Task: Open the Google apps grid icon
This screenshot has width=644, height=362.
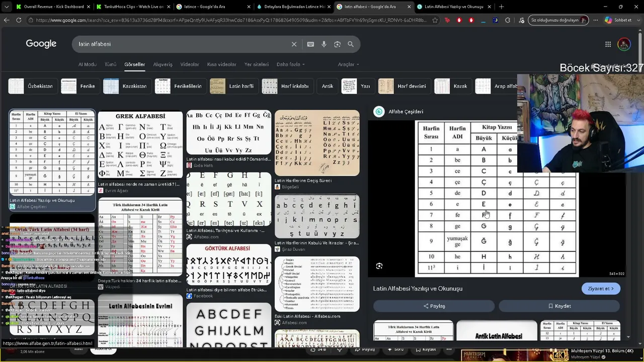Action: tap(608, 44)
